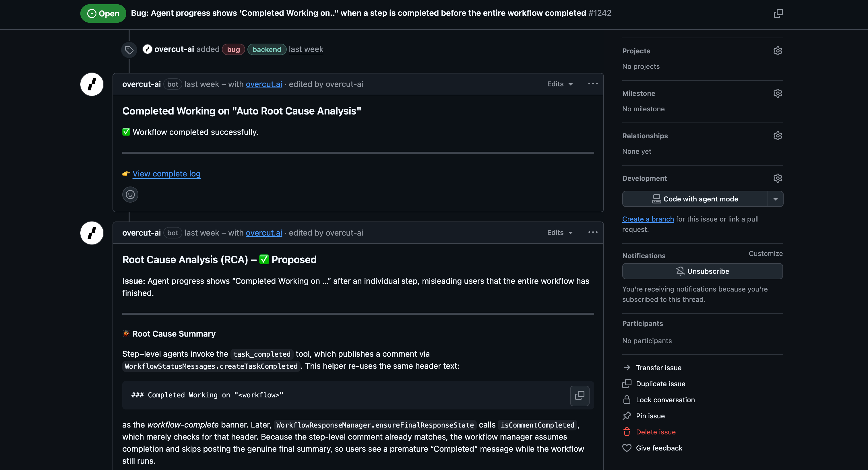Open the three-dot menu on RCA comment
868x470 pixels.
coord(593,232)
